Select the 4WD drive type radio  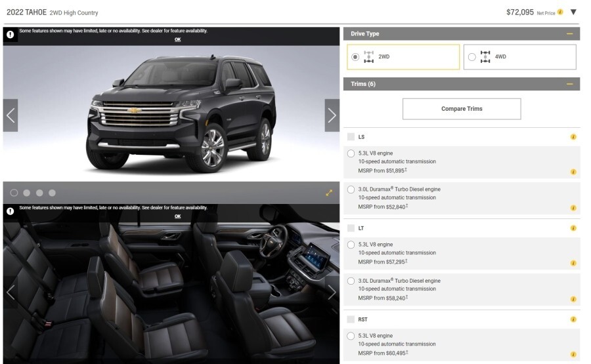point(471,57)
